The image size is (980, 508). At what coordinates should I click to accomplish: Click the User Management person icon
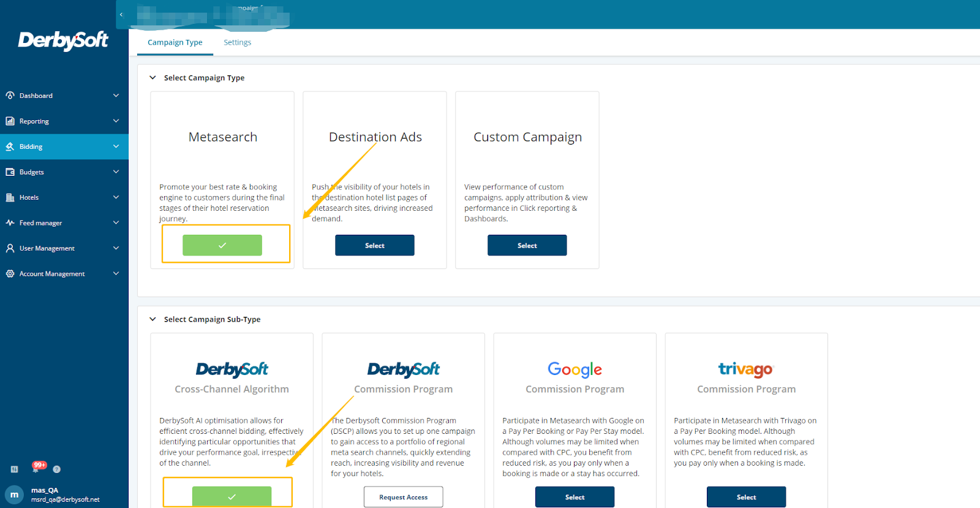click(x=10, y=248)
